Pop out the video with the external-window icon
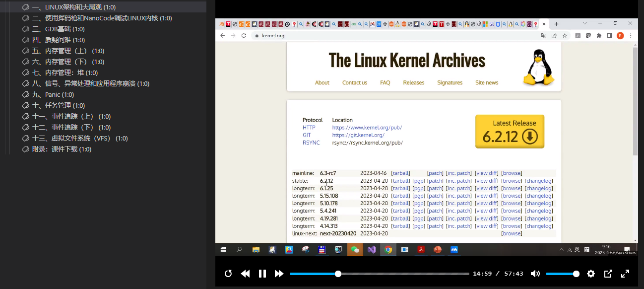644x289 pixels. coord(608,274)
